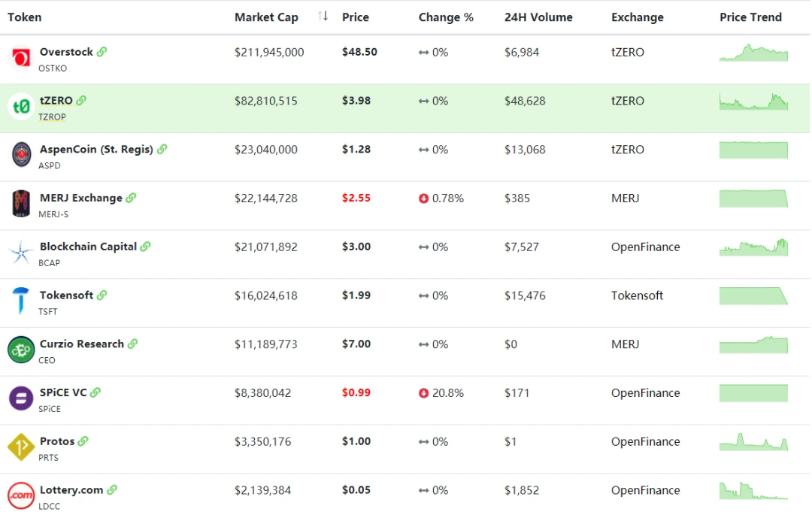The width and height of the screenshot is (812, 521).
Task: Sort by Token column header
Action: click(24, 17)
